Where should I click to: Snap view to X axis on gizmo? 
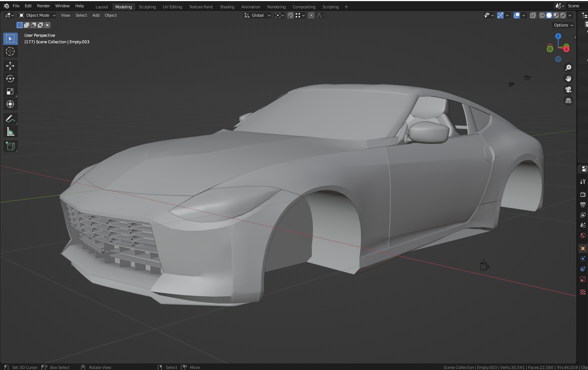566,49
